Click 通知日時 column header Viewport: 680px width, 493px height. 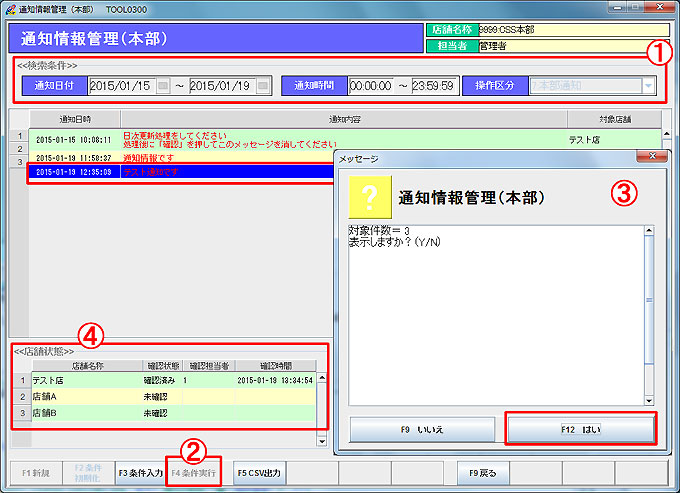pos(74,119)
